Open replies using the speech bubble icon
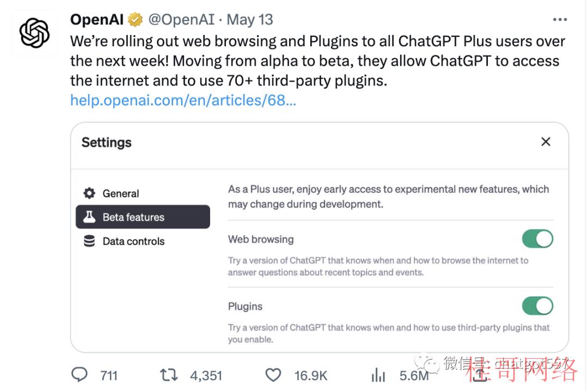The height and width of the screenshot is (391, 588). [x=80, y=375]
